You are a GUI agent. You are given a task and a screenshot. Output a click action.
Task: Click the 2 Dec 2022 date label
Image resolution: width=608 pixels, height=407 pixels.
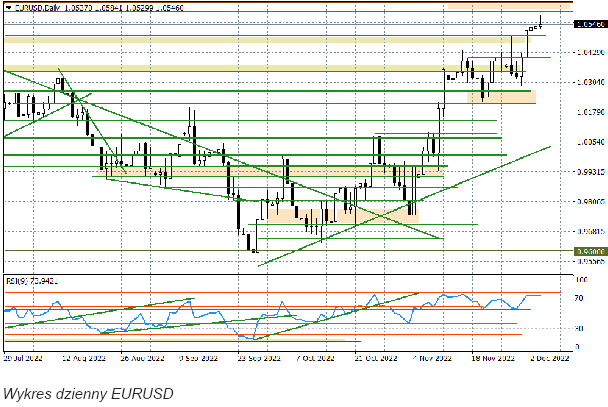[x=550, y=355]
